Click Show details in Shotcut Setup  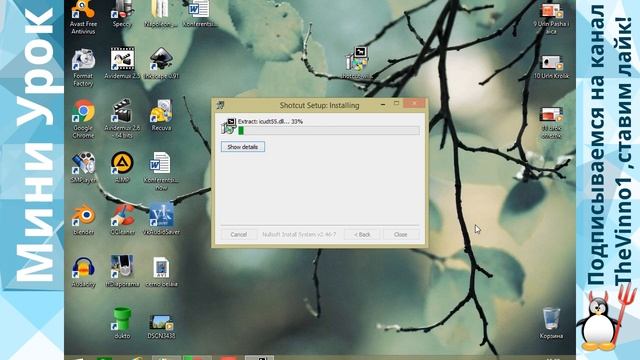pos(242,147)
